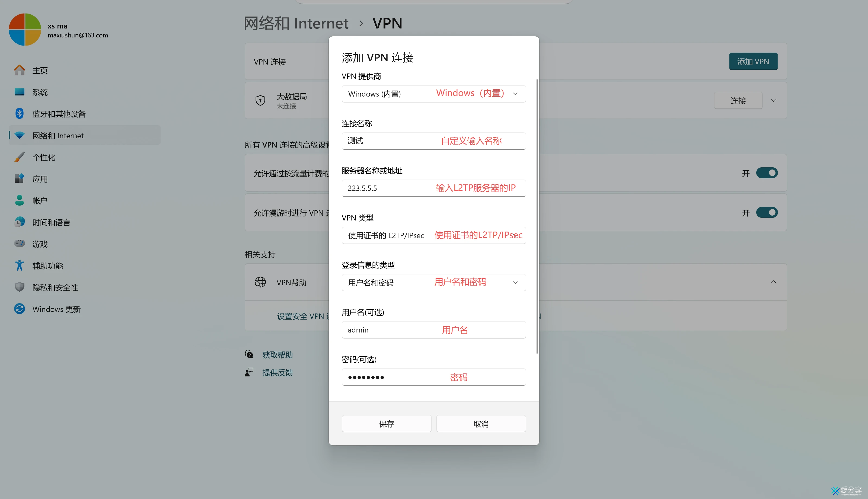Expand the sign-in info type dropdown
This screenshot has width=868, height=499.
(433, 282)
